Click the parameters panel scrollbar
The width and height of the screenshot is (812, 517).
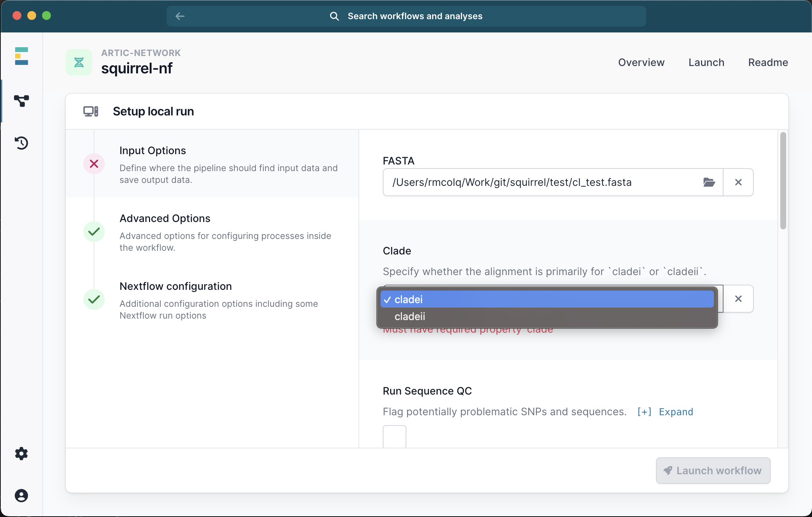pos(783,181)
